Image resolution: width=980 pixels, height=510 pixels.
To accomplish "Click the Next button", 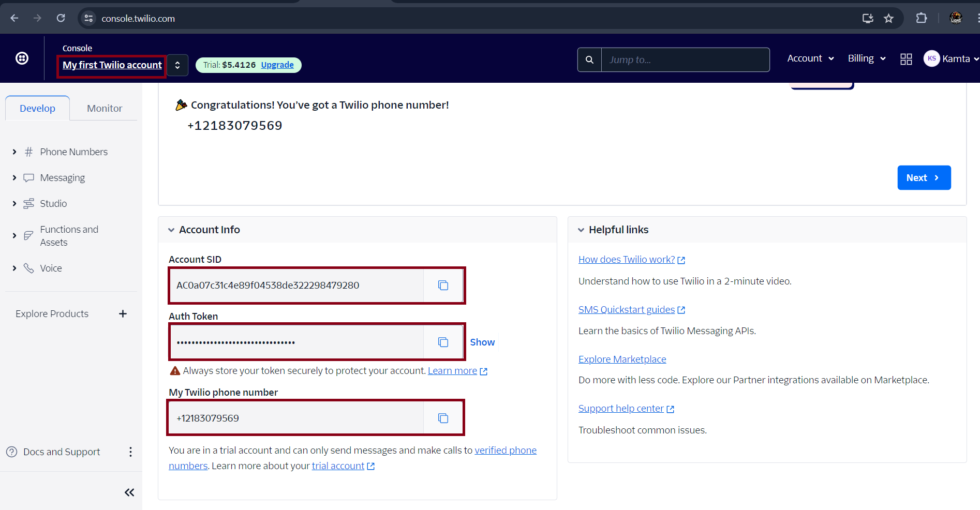I will click(924, 178).
